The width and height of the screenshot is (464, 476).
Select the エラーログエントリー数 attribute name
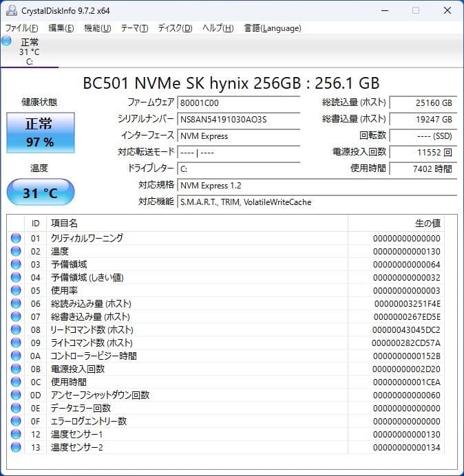pyautogui.click(x=89, y=421)
